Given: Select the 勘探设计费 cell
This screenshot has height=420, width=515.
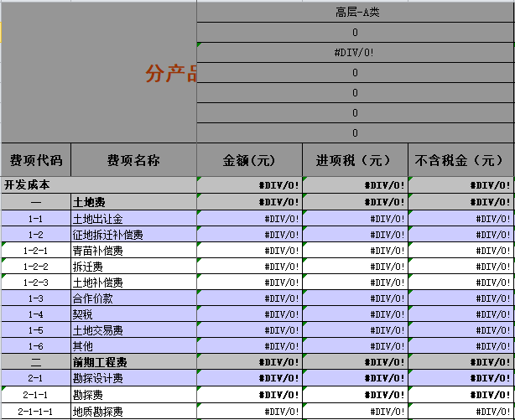Looking at the screenshot, I should 133,379.
